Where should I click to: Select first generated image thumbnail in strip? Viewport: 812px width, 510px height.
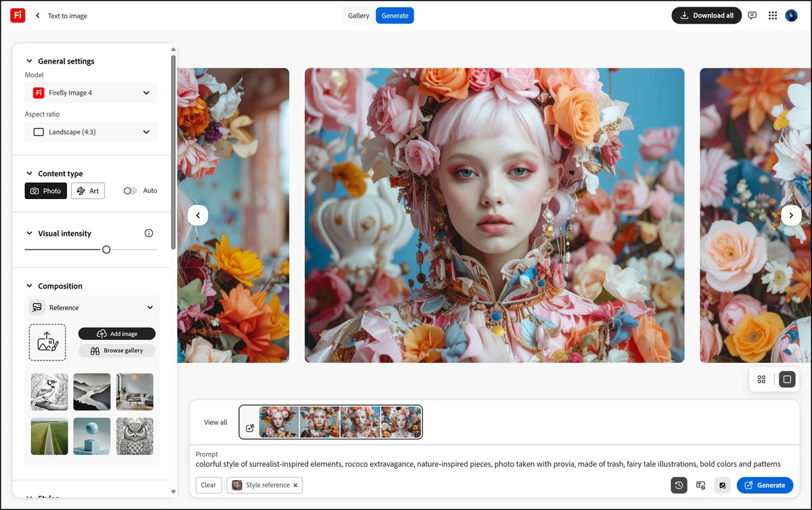click(x=279, y=423)
